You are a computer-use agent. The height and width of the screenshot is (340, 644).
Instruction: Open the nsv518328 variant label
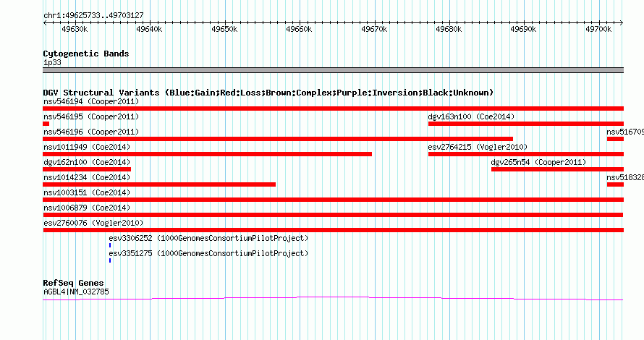[625, 177]
